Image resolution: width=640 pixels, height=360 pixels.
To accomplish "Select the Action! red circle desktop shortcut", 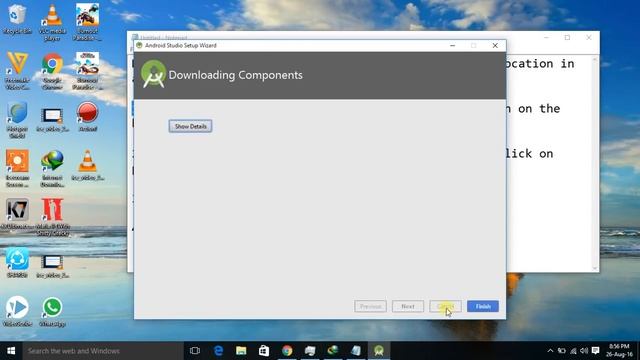I will (87, 117).
